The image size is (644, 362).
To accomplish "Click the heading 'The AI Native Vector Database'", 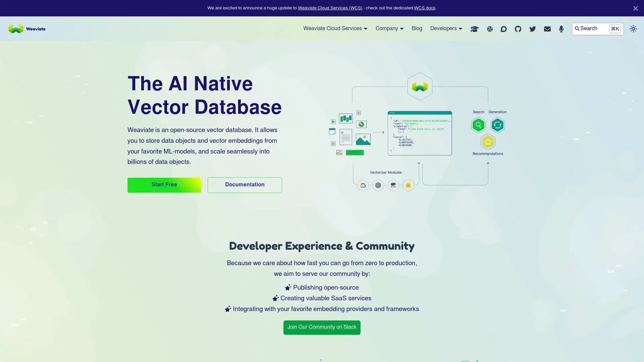I will (205, 95).
